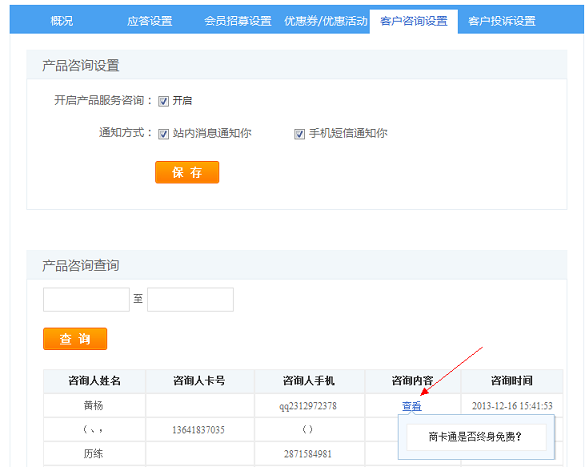Click the 咨询人卡号 column header
The image size is (585, 467).
200,381
